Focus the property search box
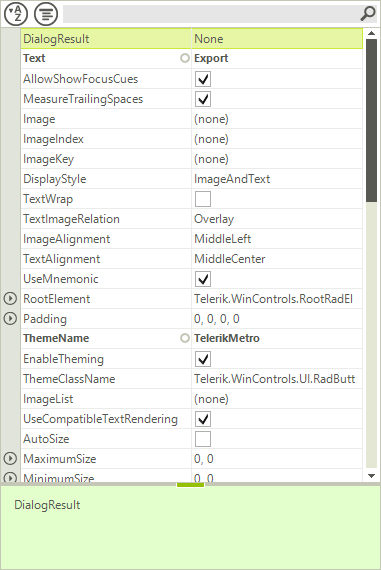 click(211, 14)
